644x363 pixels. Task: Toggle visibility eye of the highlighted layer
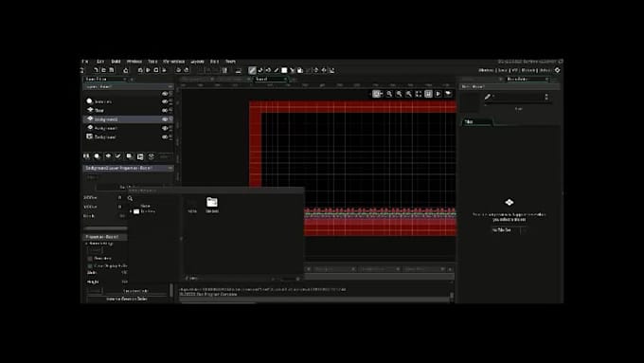[x=165, y=119]
